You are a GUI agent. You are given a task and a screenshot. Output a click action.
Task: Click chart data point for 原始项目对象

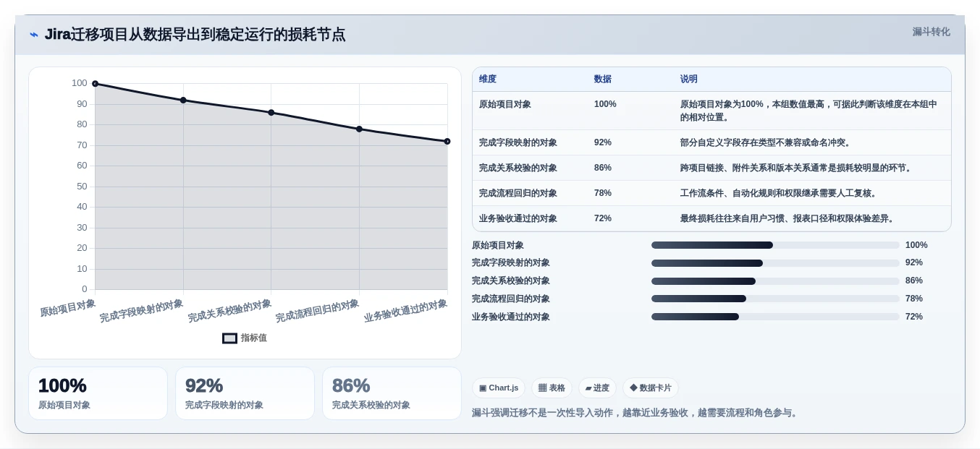[x=95, y=84]
